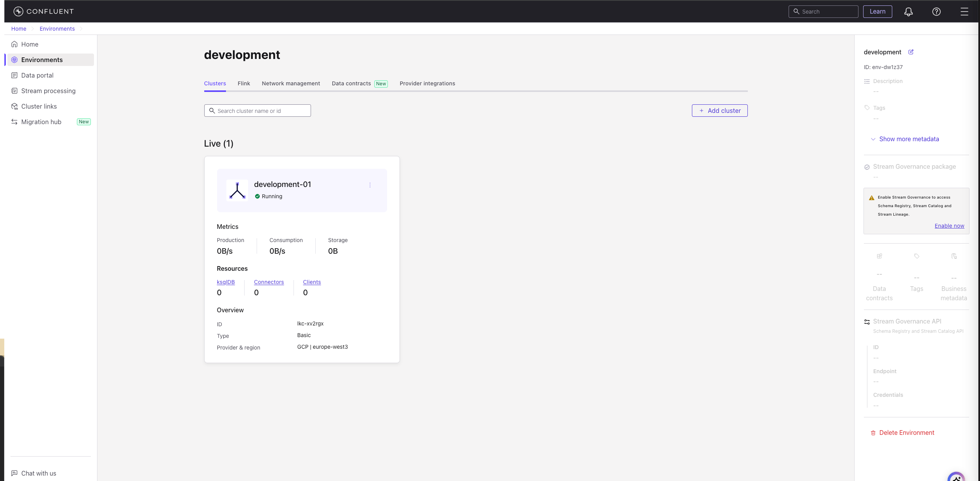
Task: Open the Clients resource link
Action: tap(312, 282)
